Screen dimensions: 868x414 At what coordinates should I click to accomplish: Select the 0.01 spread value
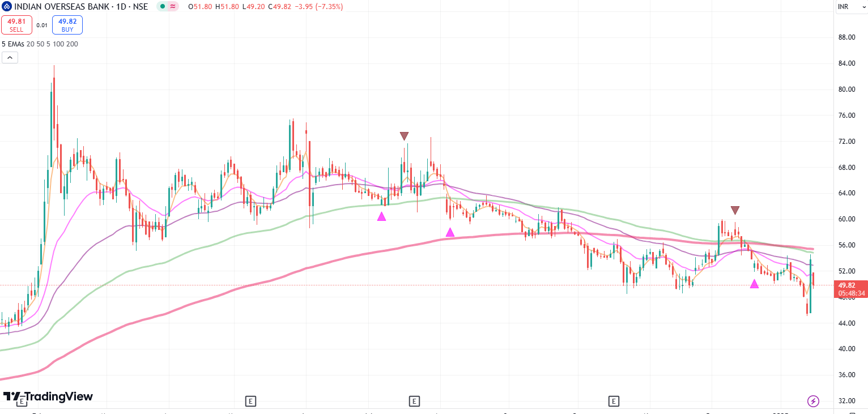pos(42,25)
